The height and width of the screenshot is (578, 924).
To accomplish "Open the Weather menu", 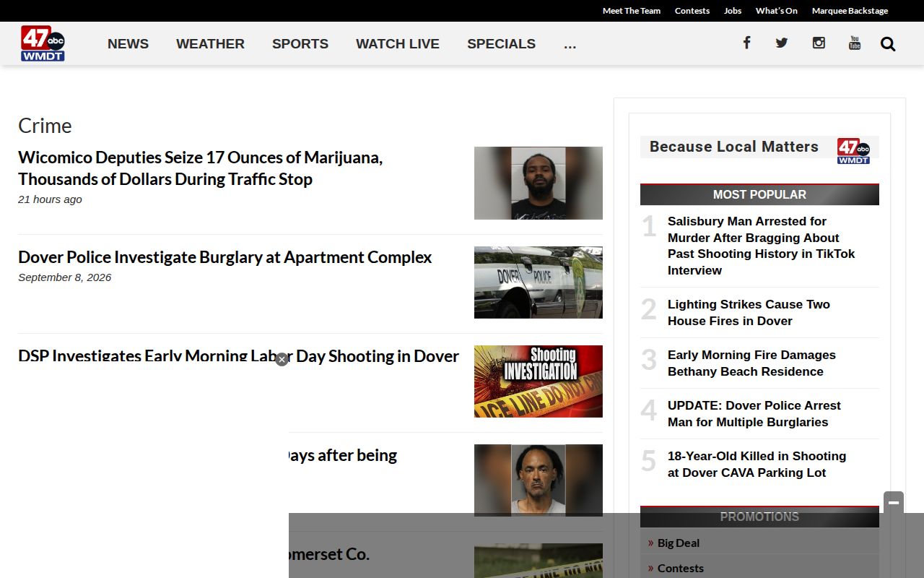I will click(210, 43).
